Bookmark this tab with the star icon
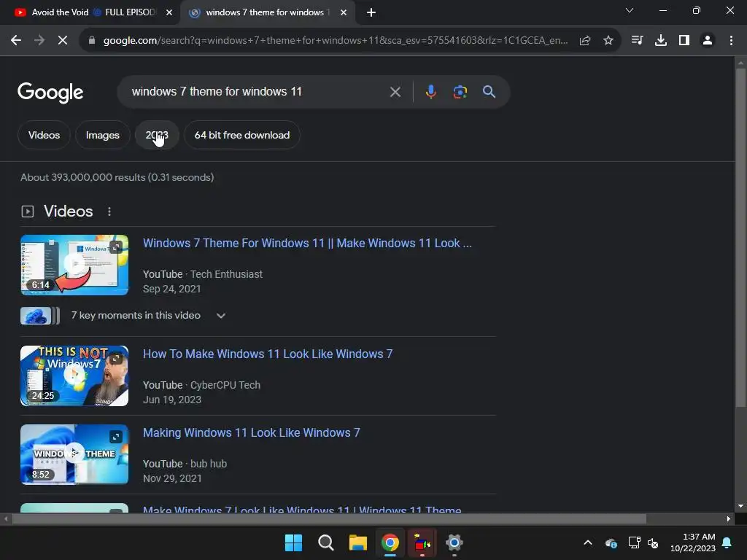The height and width of the screenshot is (560, 747). click(x=608, y=41)
